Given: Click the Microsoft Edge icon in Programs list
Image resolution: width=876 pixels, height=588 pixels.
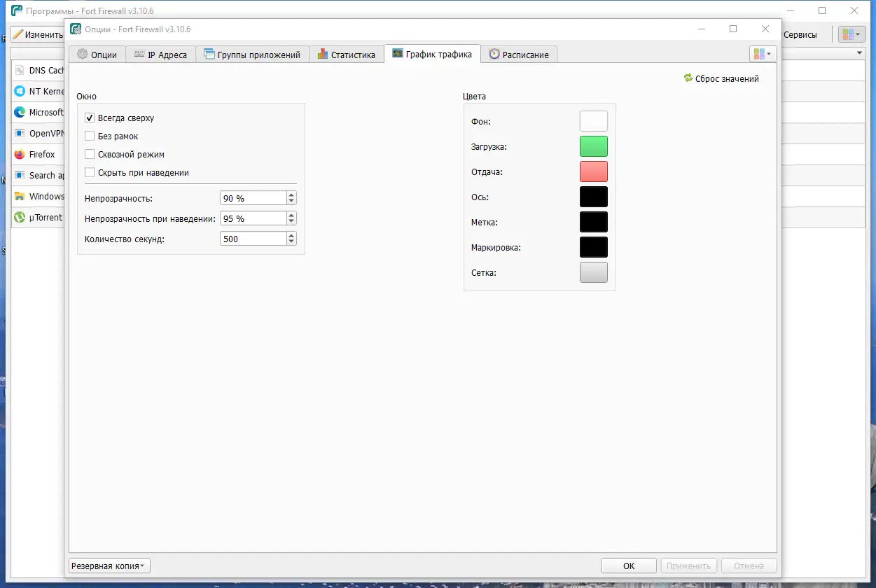Looking at the screenshot, I should pos(20,113).
